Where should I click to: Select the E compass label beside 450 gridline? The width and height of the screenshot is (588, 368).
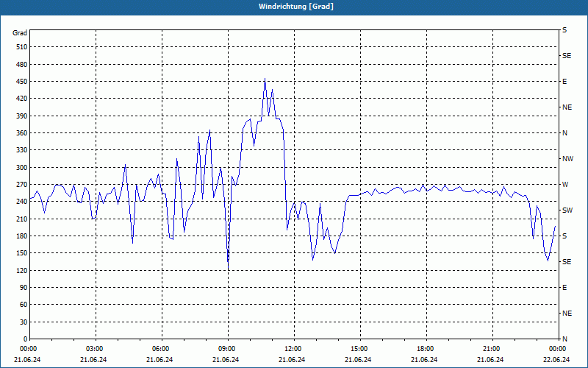pos(564,82)
